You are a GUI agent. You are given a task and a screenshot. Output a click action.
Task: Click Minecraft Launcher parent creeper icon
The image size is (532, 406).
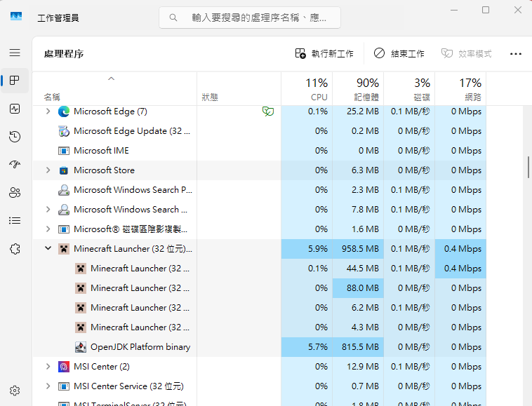click(64, 249)
